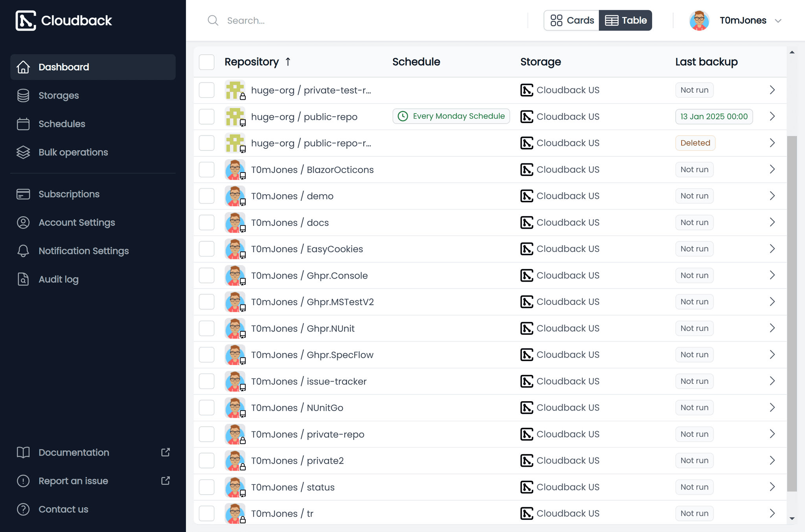Tick the T0mJones / docs checkbox
The height and width of the screenshot is (532, 805).
click(x=206, y=222)
